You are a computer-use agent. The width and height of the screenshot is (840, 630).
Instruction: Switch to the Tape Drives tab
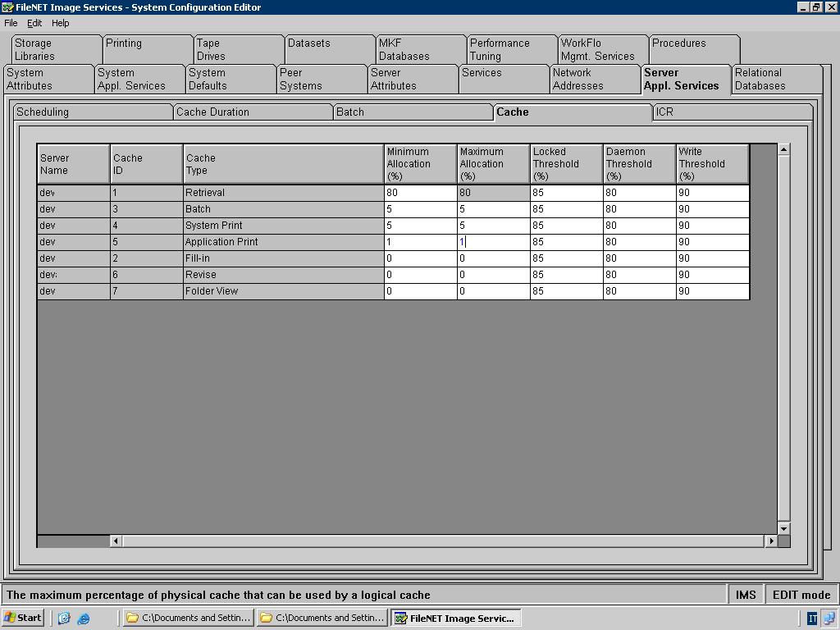point(239,49)
